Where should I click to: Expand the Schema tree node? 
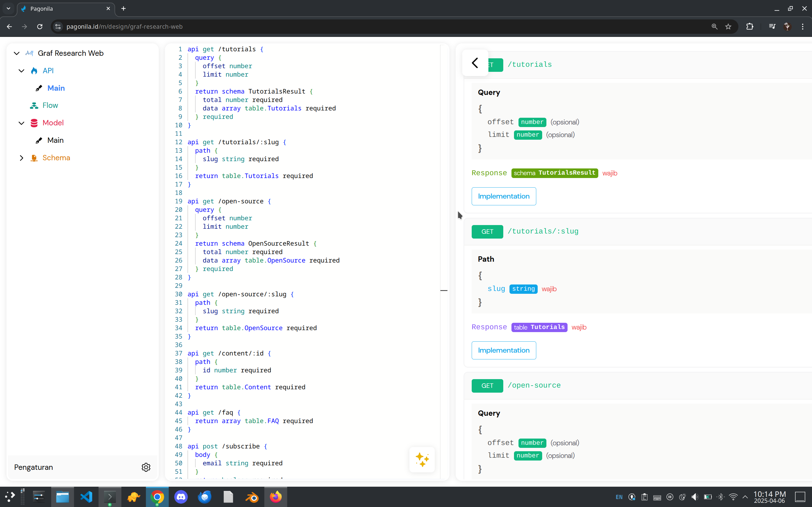tap(21, 158)
